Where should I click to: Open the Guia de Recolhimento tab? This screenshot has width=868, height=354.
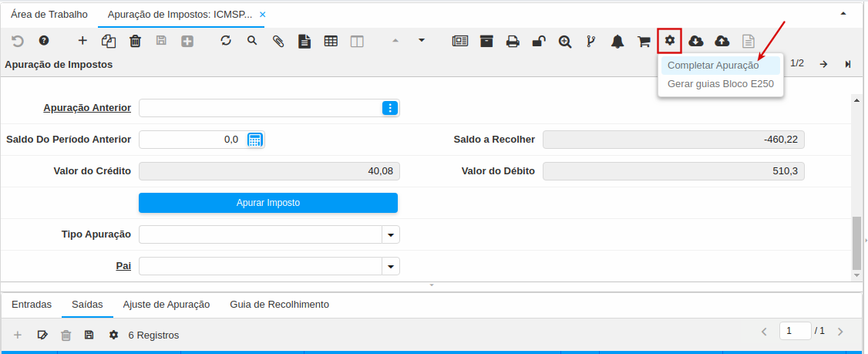pos(279,305)
